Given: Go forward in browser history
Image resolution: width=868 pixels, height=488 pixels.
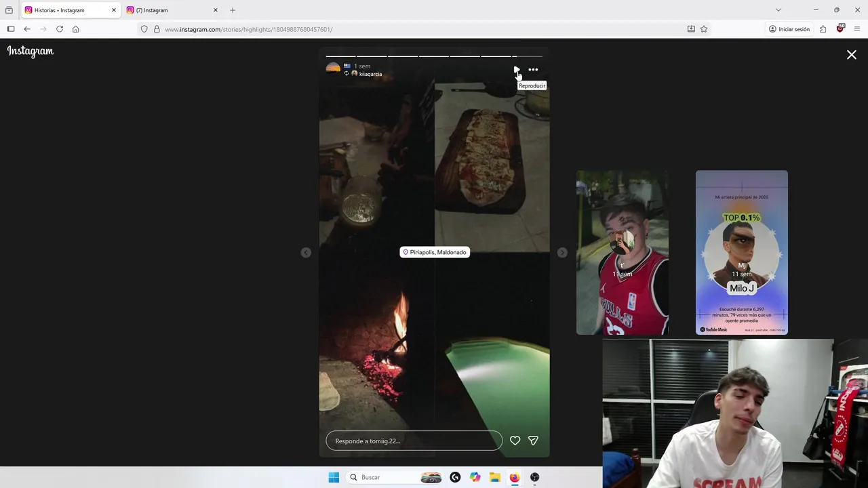Looking at the screenshot, I should click(43, 29).
